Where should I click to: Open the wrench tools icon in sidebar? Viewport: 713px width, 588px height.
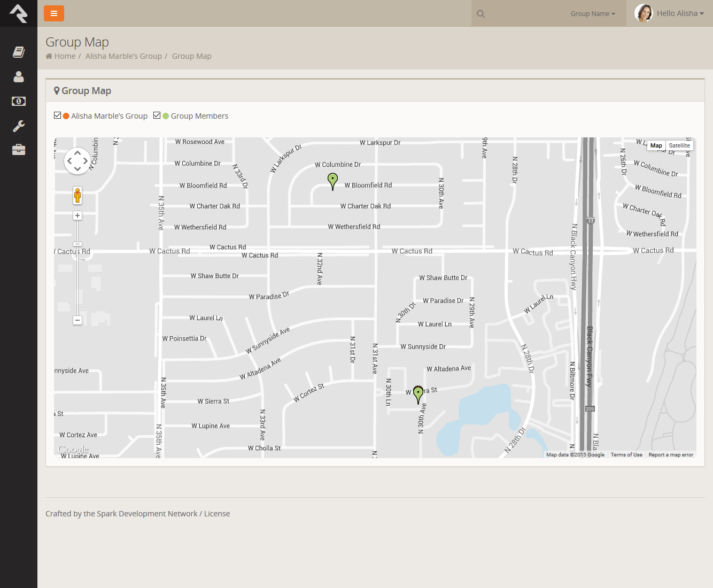(x=19, y=126)
